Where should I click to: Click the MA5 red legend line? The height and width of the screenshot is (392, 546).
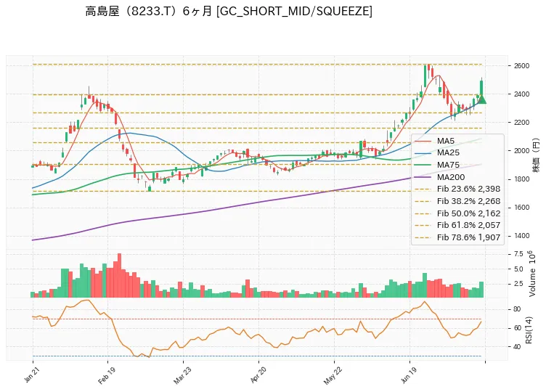[x=423, y=141]
